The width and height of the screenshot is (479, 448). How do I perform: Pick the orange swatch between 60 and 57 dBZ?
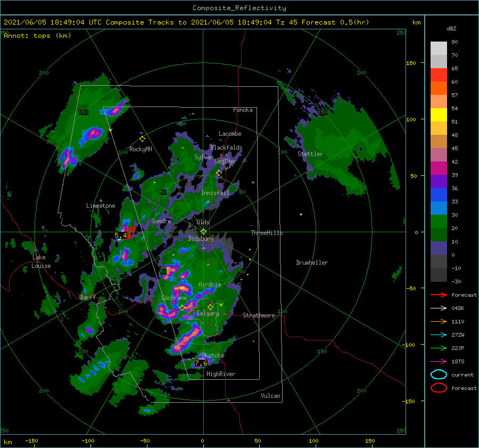(x=439, y=88)
